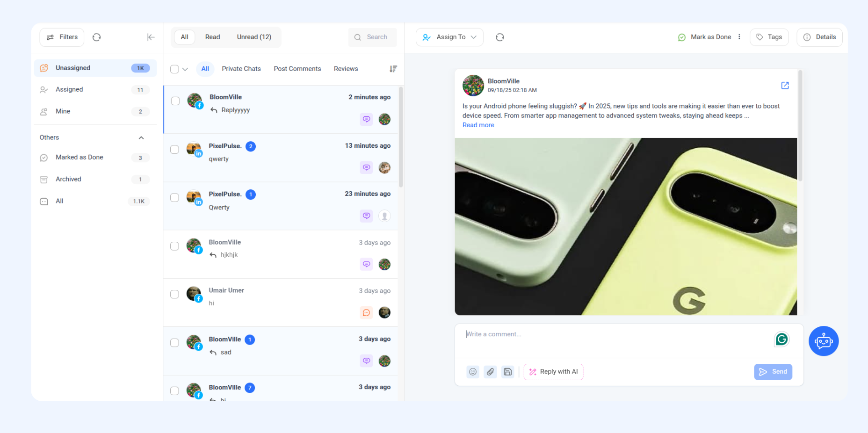This screenshot has width=868, height=433.
Task: Click assignee avatar on Umair Umer row
Action: point(384,312)
